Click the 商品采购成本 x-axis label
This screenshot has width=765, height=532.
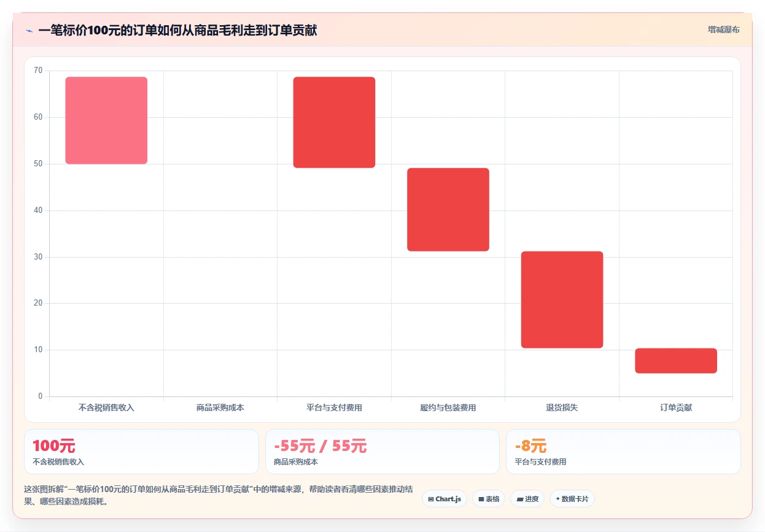point(220,407)
